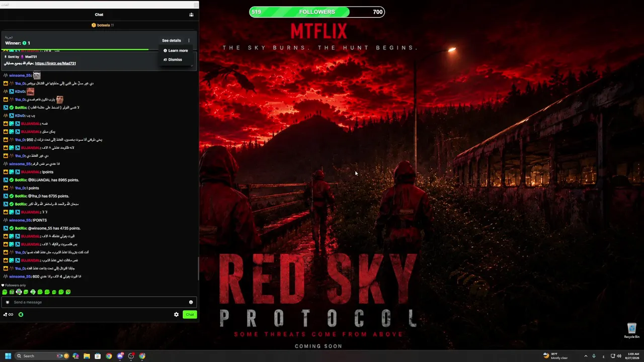
Task: Open the Recycle Bin desktop icon
Action: click(x=632, y=331)
